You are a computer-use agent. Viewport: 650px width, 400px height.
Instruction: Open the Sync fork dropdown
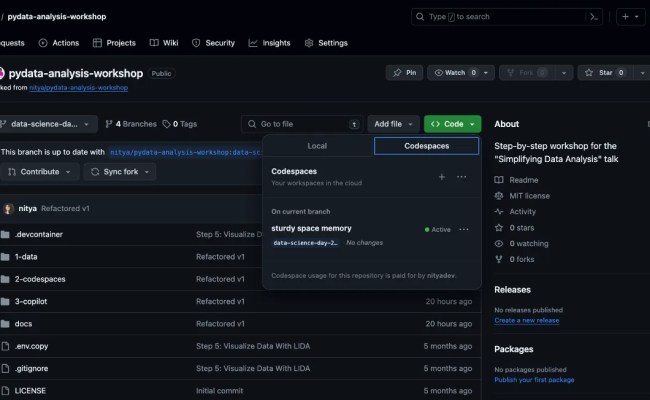120,172
